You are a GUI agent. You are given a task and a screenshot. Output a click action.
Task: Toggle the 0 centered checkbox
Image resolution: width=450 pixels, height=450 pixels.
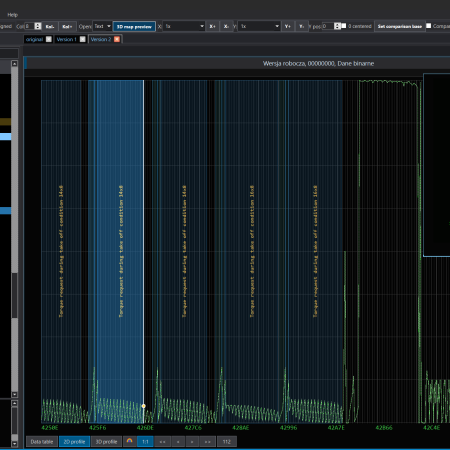[x=344, y=26]
